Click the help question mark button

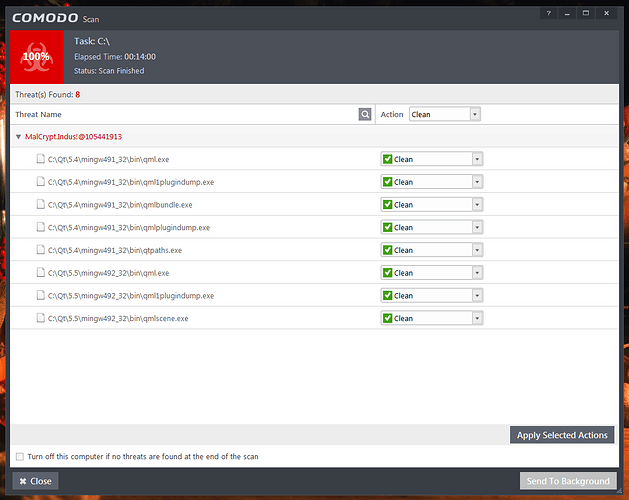click(548, 13)
